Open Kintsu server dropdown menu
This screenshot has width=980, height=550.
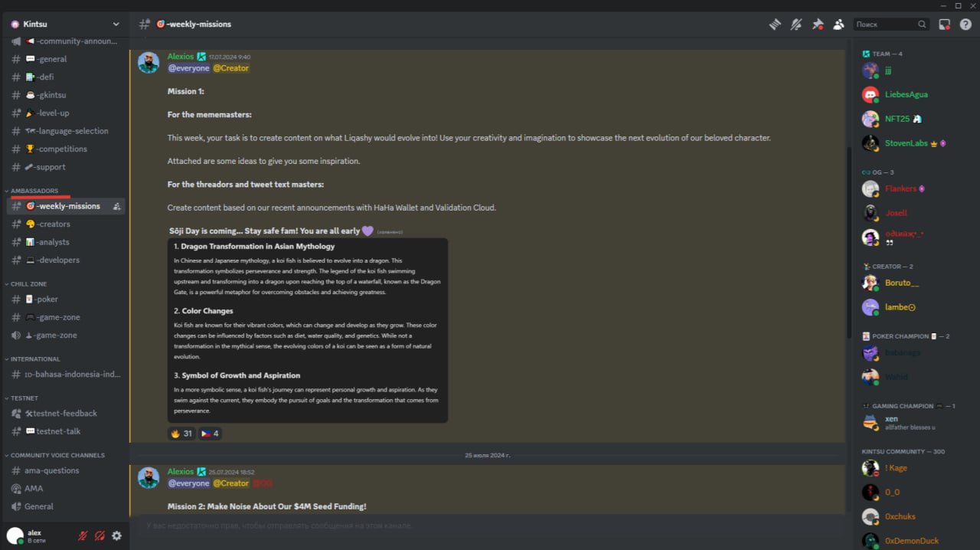coord(65,25)
